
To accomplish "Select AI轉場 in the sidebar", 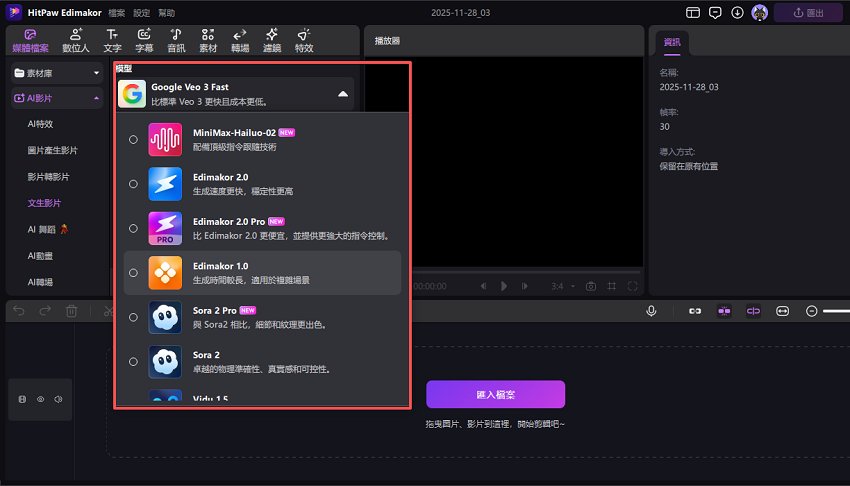I will pyautogui.click(x=40, y=282).
